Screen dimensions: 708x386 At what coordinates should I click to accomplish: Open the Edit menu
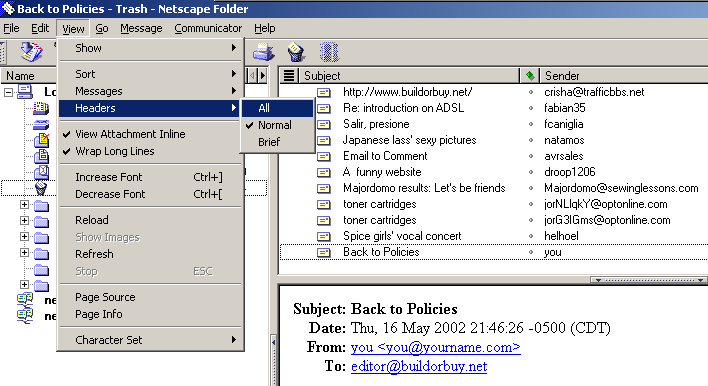pyautogui.click(x=40, y=28)
